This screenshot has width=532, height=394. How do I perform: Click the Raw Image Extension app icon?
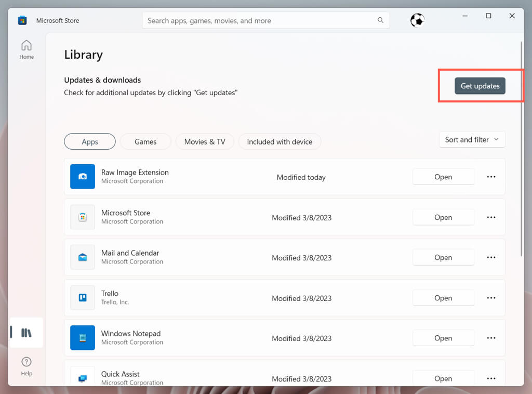(83, 177)
